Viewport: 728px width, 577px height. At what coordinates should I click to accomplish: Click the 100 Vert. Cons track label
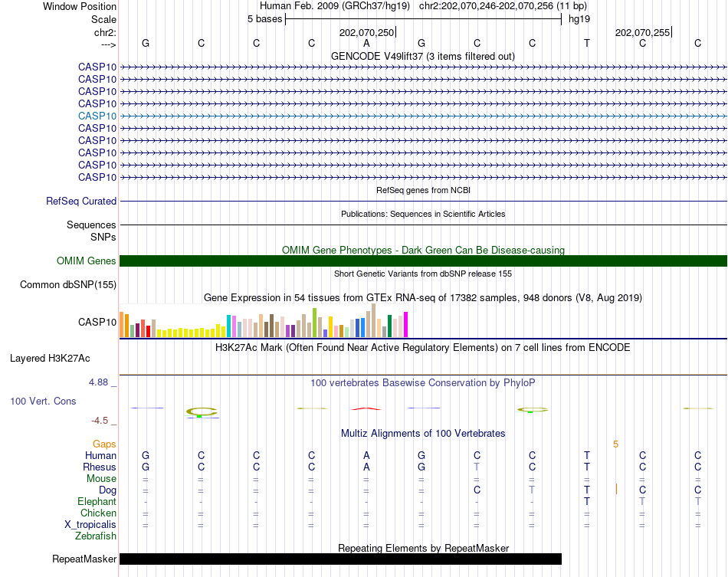click(x=43, y=401)
